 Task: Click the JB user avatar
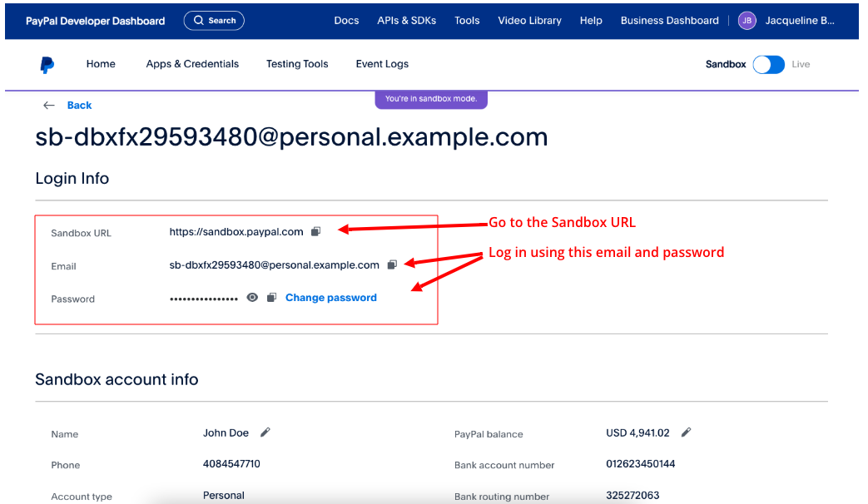746,21
